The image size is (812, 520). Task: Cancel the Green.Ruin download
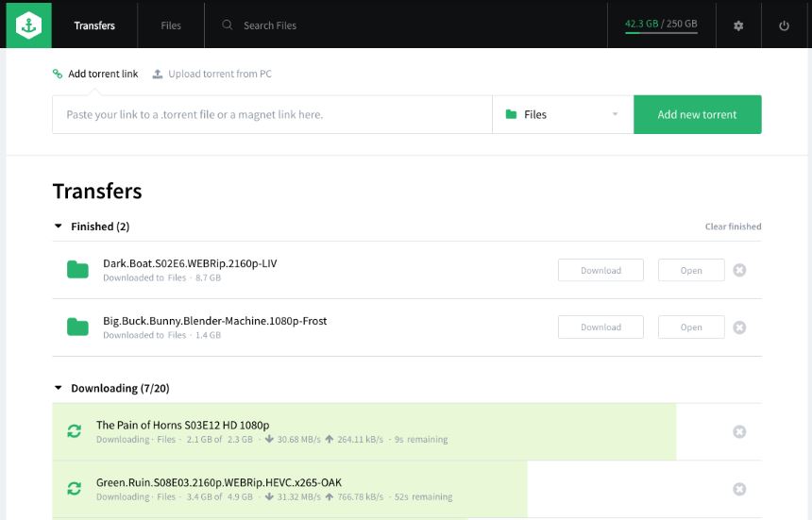[x=739, y=489]
